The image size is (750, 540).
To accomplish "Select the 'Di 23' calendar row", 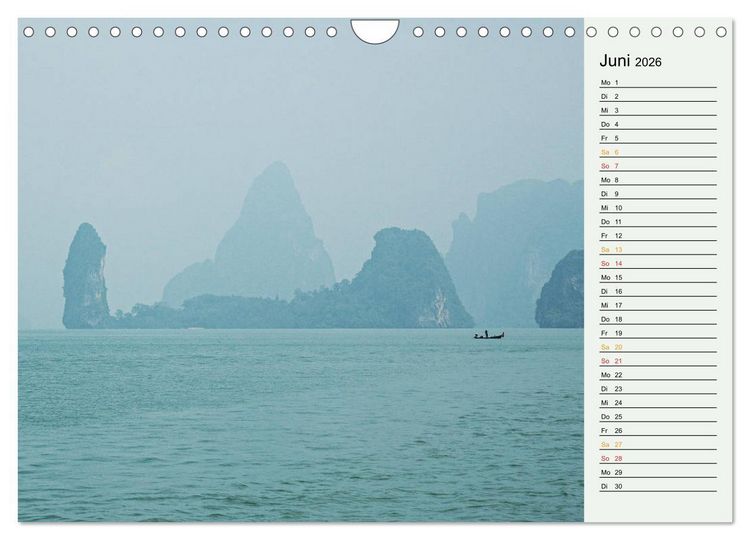I will pyautogui.click(x=658, y=389).
